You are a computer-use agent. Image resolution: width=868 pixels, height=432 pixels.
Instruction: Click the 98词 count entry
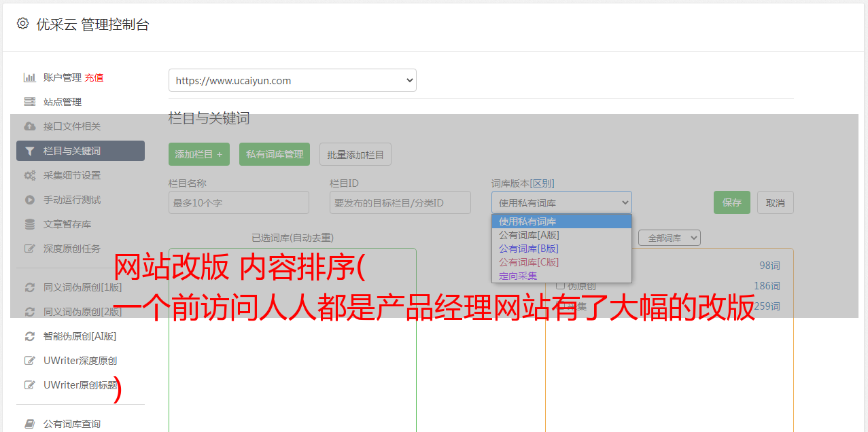click(769, 266)
